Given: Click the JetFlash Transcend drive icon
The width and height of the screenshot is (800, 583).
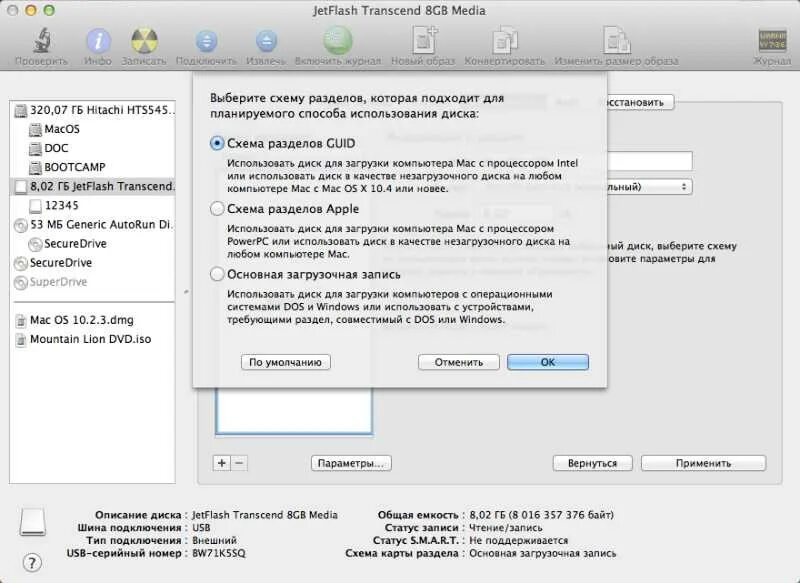Looking at the screenshot, I should pos(21,187).
